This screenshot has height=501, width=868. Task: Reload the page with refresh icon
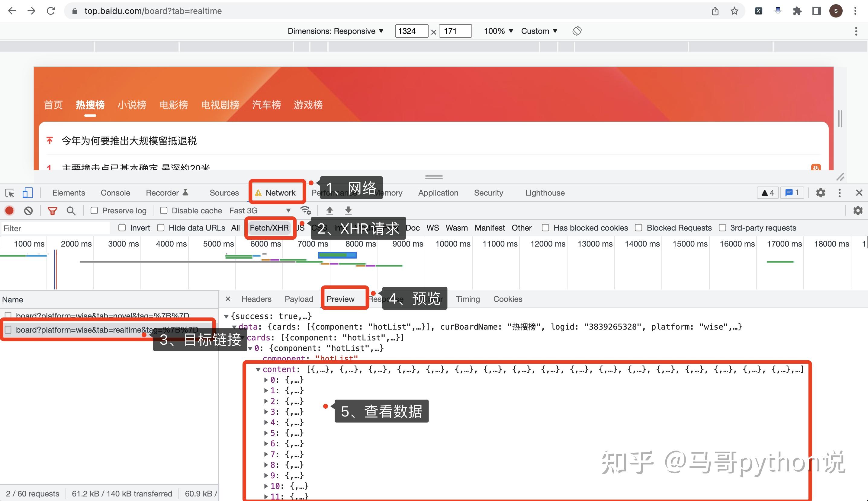click(51, 11)
